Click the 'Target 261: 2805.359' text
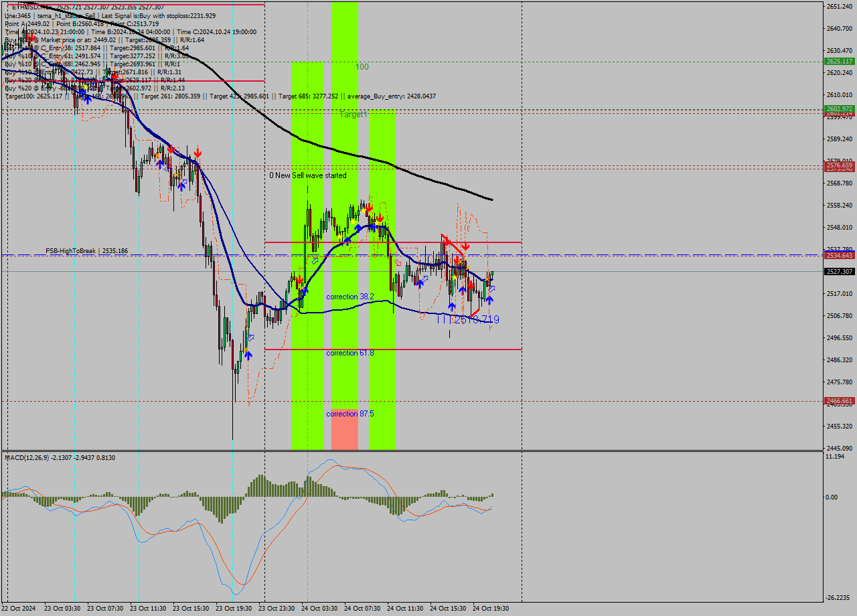Screen dimensions: 857x616 pyautogui.click(x=171, y=96)
